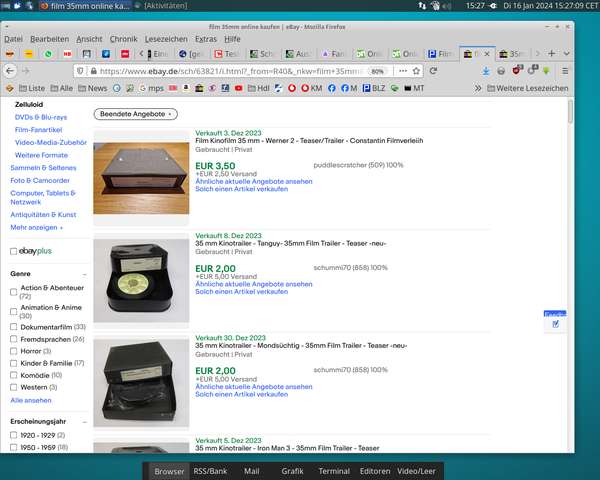
Task: Check the Dokumentarfilm genre checkbox
Action: 14,327
